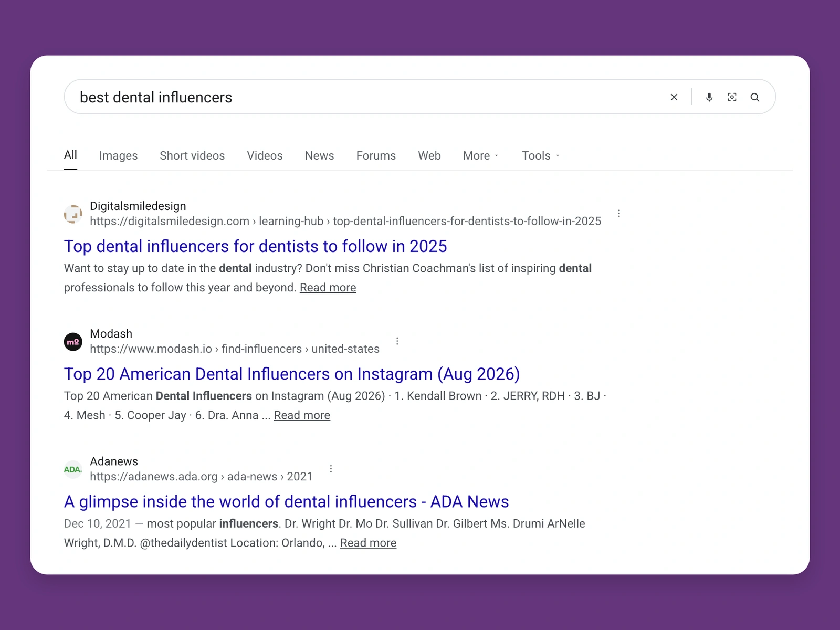840x630 pixels.
Task: Open 'A glimpse inside the world of dental influencers' result
Action: pyautogui.click(x=286, y=501)
